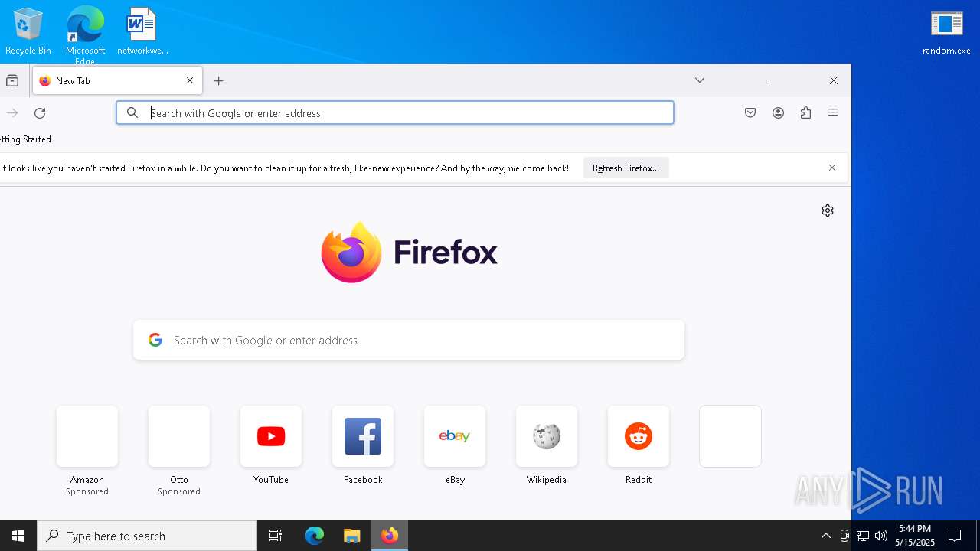Open Task View from the taskbar

[x=276, y=536]
